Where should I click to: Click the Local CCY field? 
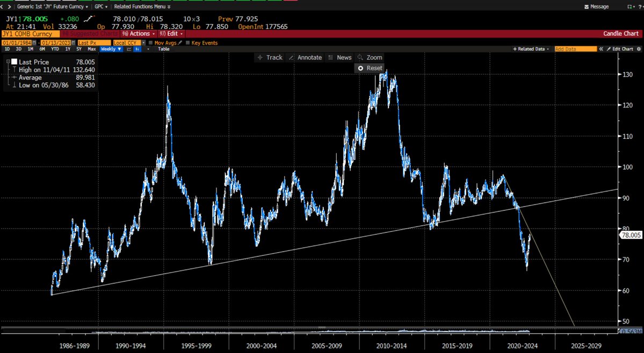pos(127,42)
